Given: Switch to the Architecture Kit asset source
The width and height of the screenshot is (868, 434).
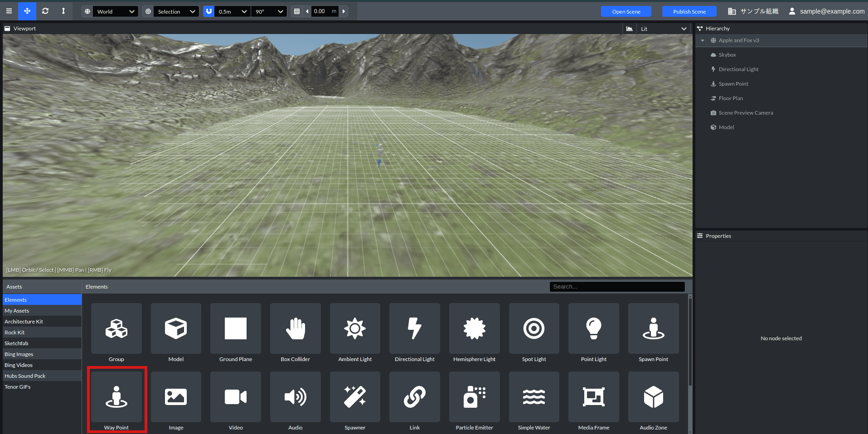Looking at the screenshot, I should click(x=24, y=322).
